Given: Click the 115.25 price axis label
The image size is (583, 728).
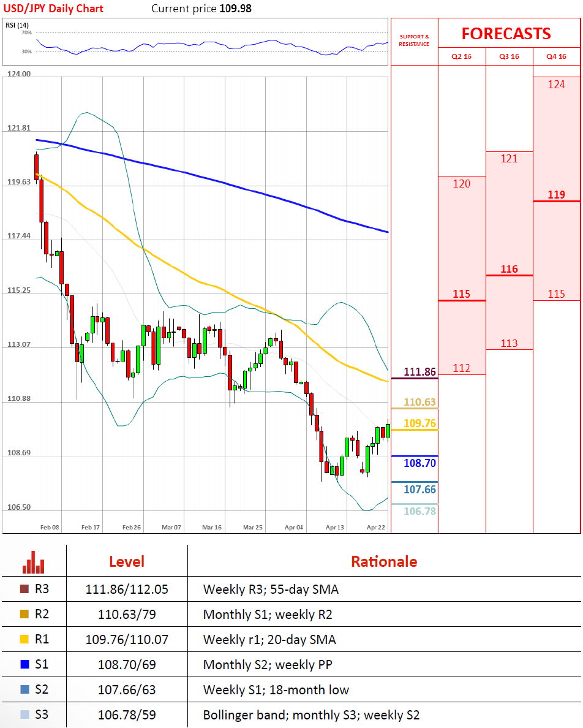Looking at the screenshot, I should click(x=19, y=290).
